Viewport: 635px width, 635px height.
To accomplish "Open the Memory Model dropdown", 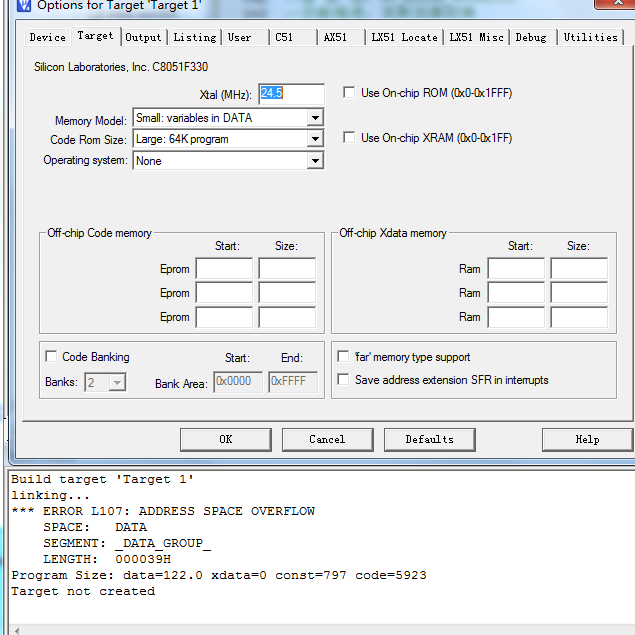I will [x=228, y=118].
